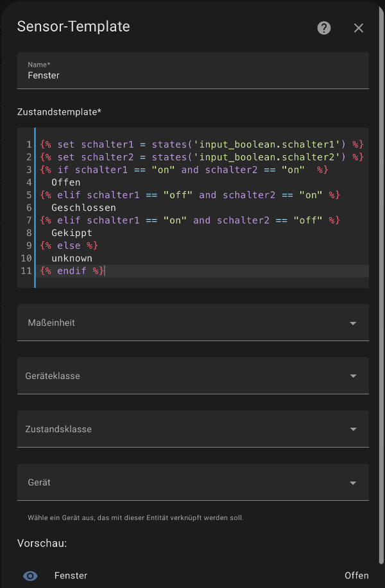Open the help question mark icon
Viewport: 385px width, 588px height.
point(324,28)
